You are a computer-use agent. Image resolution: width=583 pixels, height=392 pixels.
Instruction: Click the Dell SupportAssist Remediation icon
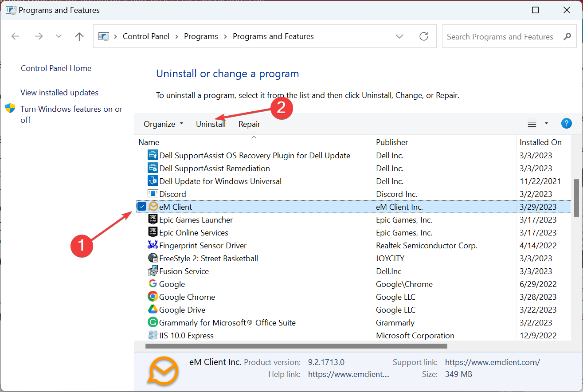point(153,168)
